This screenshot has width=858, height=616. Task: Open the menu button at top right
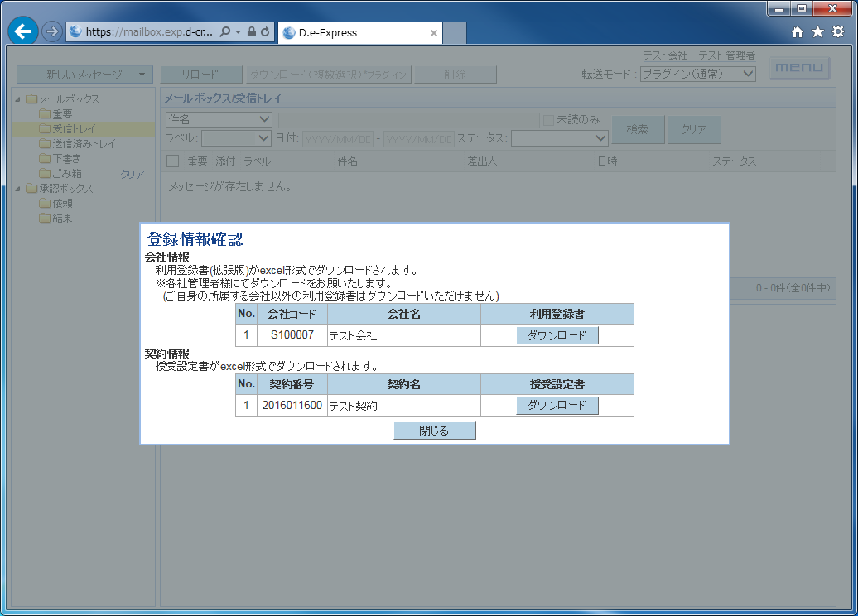(x=798, y=68)
